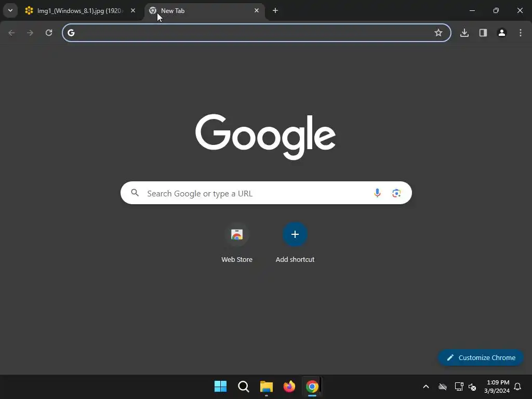Click the Add shortcut label
The height and width of the screenshot is (399, 532).
(295, 260)
